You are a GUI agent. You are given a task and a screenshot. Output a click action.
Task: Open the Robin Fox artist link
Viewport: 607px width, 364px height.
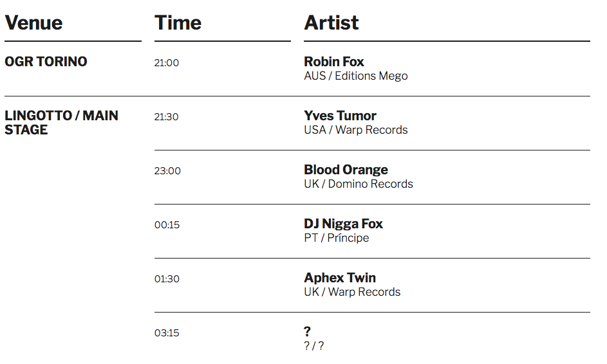(333, 62)
